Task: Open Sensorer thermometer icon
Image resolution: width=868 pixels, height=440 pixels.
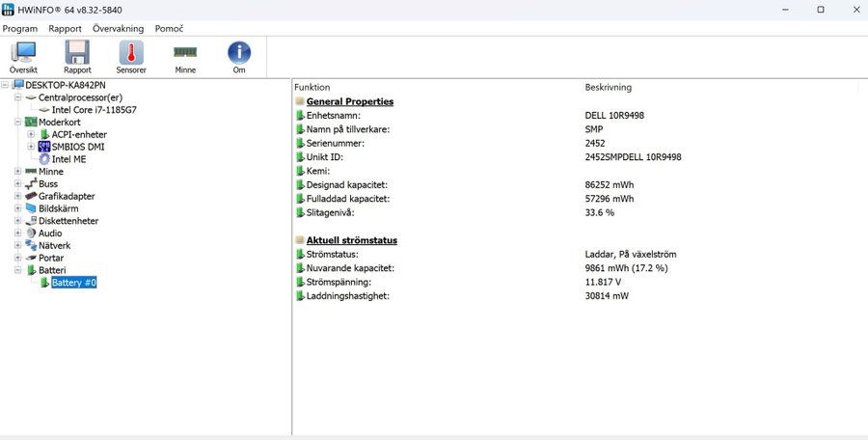Action: click(x=131, y=56)
